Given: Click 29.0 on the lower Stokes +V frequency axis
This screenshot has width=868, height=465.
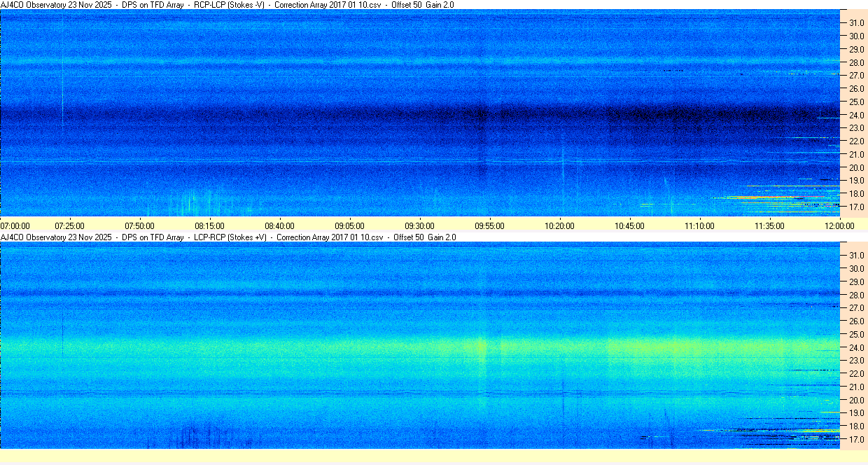Looking at the screenshot, I should point(857,282).
